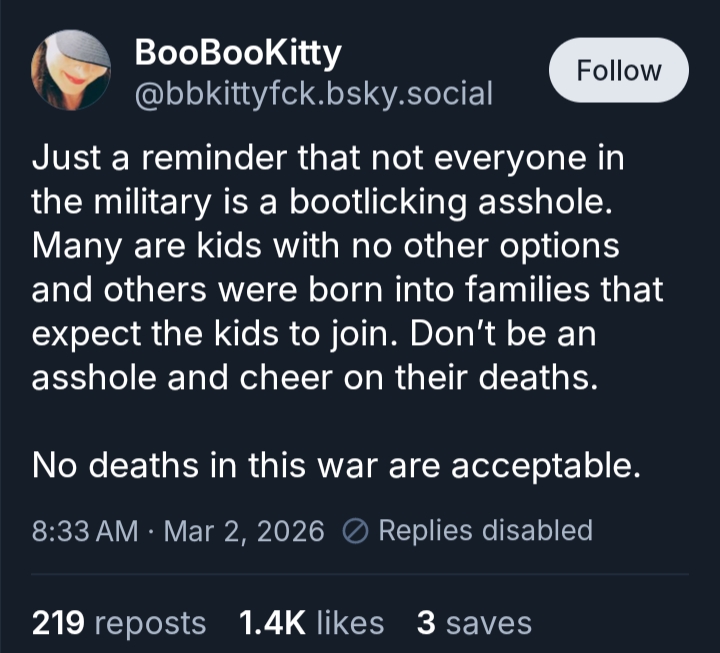Show the 3 saves count
This screenshot has width=720, height=653.
point(473,623)
